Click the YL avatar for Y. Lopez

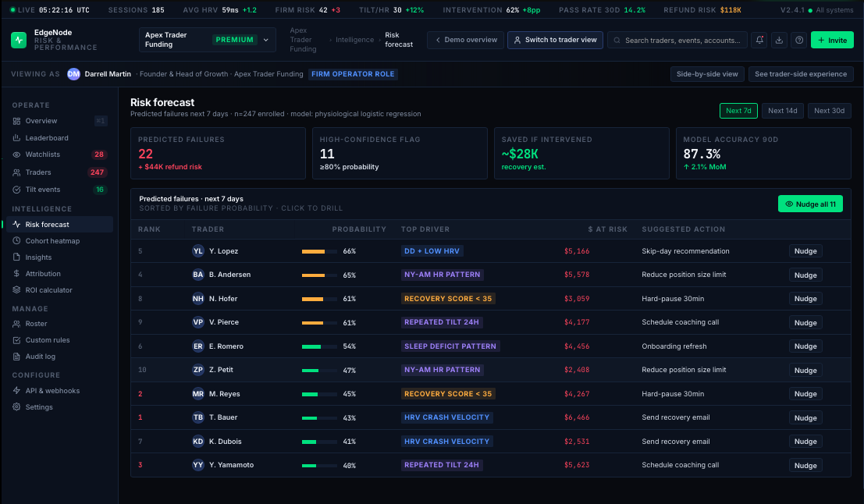coord(197,251)
